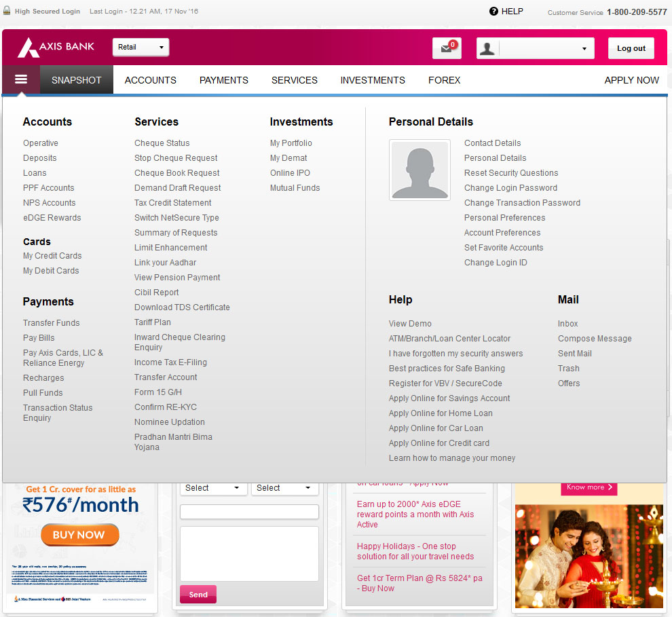The width and height of the screenshot is (672, 617).
Task: Open Compose Message link
Action: [x=595, y=339]
